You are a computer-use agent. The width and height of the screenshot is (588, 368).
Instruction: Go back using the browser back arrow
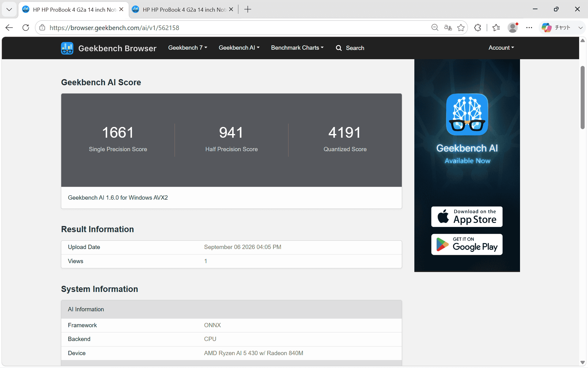[x=9, y=28]
